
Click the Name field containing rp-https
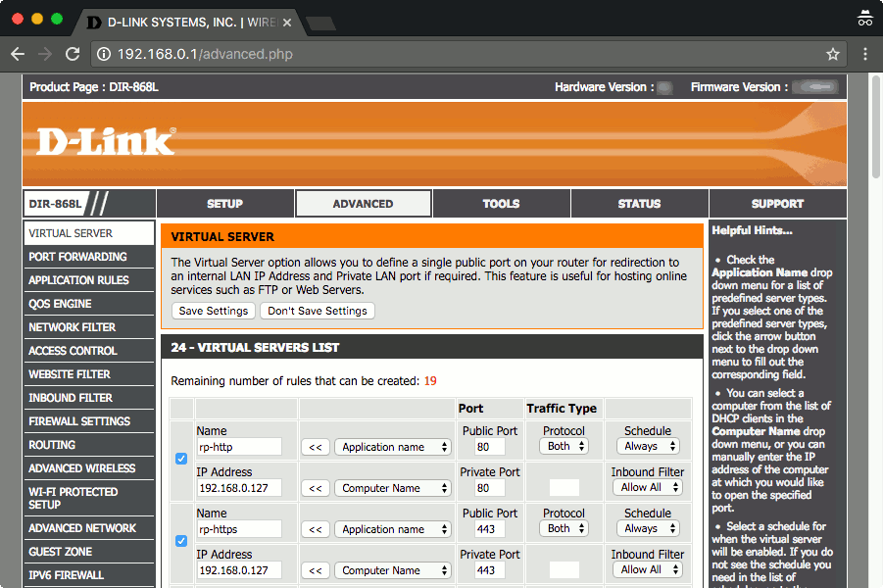[239, 529]
